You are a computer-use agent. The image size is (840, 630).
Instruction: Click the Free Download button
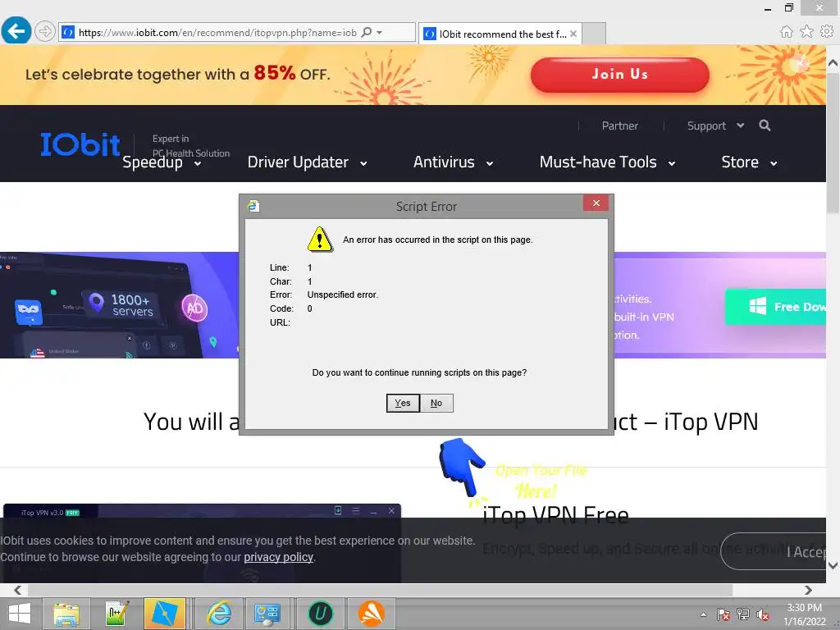point(776,307)
